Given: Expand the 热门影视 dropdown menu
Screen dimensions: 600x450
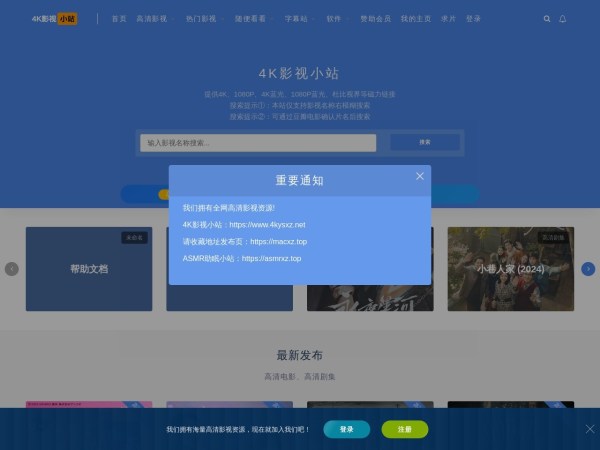Looking at the screenshot, I should (204, 19).
